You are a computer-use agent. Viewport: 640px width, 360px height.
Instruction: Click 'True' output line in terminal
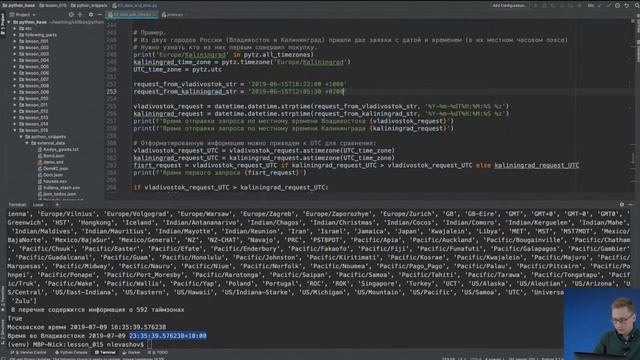point(15,318)
